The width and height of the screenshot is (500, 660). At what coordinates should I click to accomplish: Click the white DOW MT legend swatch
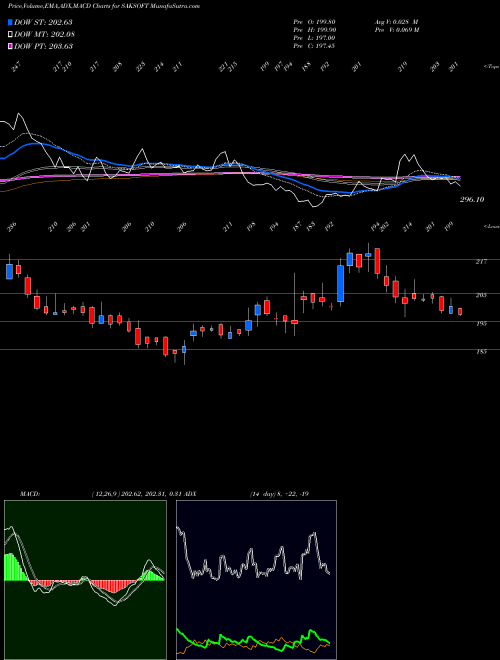click(10, 34)
